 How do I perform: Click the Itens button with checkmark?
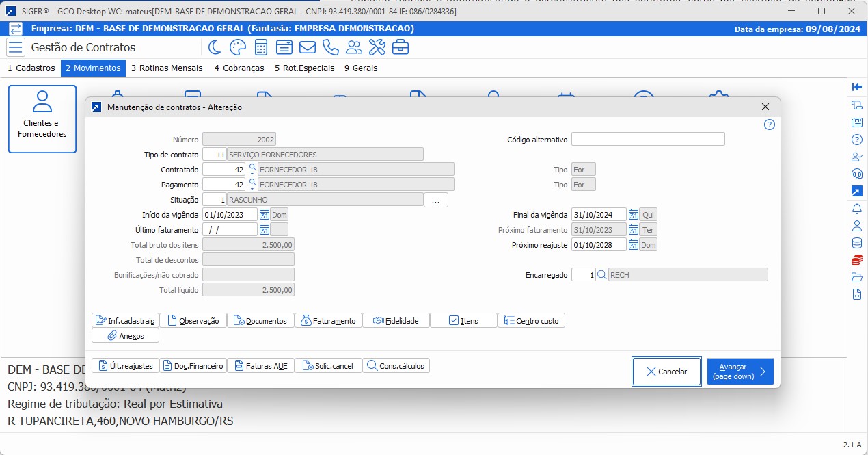click(x=463, y=320)
